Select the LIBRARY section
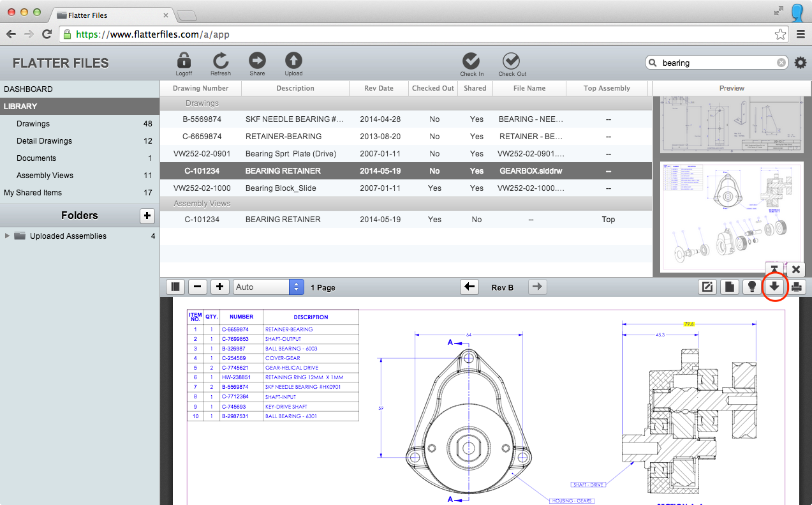The height and width of the screenshot is (505, 812). 80,107
